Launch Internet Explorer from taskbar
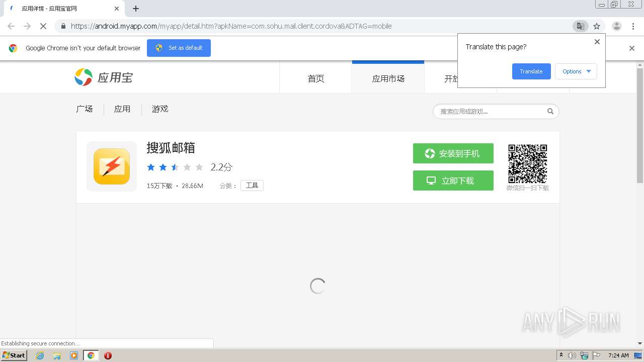644x362 pixels. click(x=40, y=355)
